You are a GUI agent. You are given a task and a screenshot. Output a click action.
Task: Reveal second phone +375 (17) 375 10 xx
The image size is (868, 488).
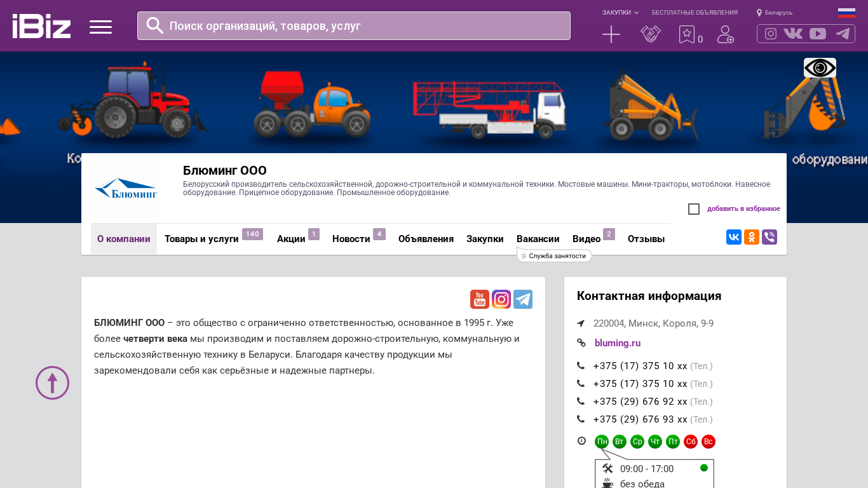point(640,384)
